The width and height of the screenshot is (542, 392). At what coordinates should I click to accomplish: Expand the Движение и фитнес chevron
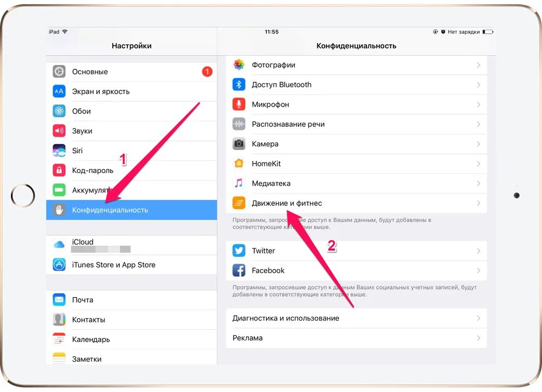479,203
